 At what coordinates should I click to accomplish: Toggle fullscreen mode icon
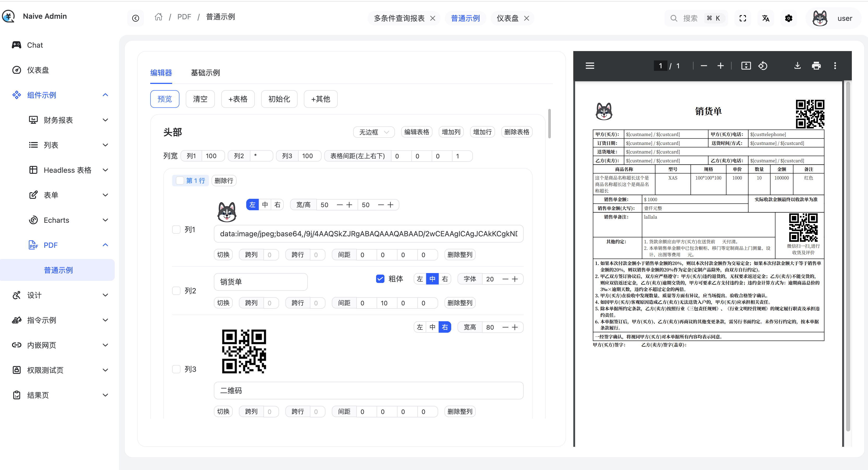point(743,18)
